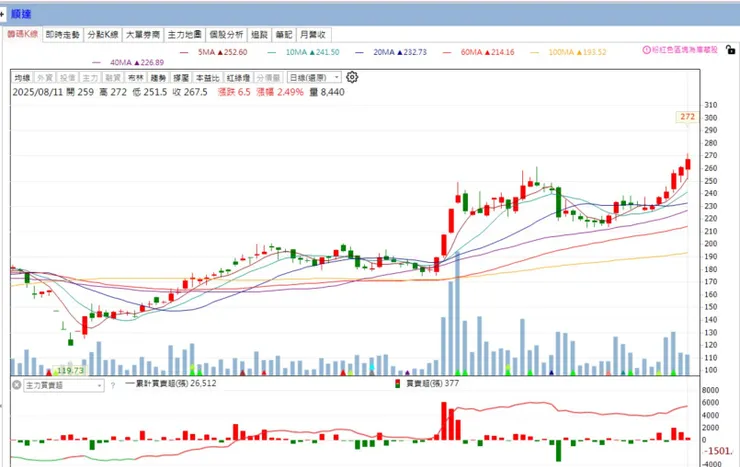740x467 pixels.
Task: Click the question mark help icon
Action: tap(113, 385)
